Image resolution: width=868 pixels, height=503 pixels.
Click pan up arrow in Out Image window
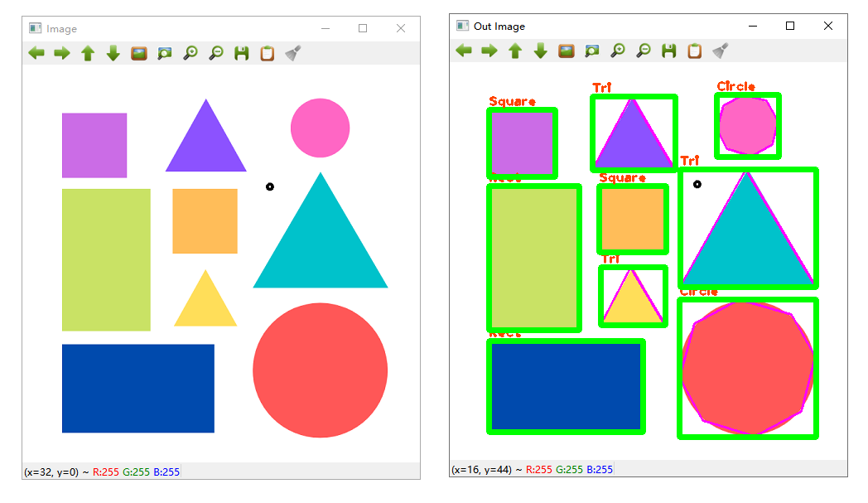(515, 51)
